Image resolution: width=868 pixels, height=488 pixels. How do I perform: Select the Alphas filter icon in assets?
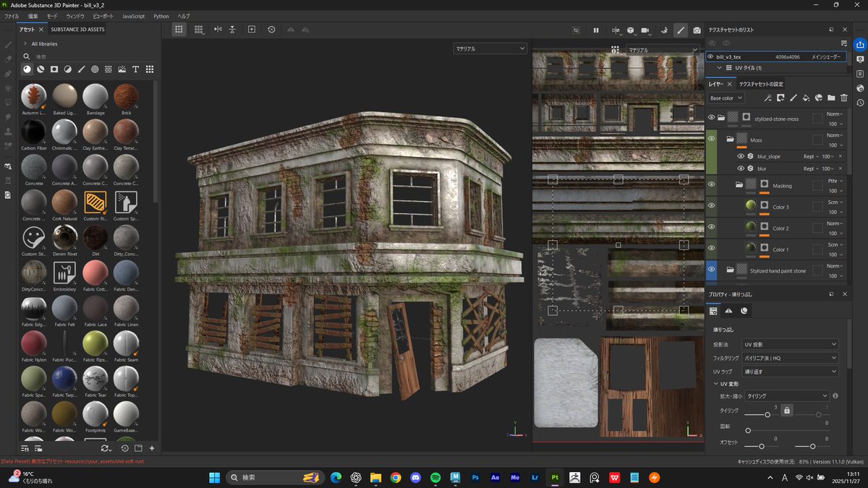(x=95, y=69)
